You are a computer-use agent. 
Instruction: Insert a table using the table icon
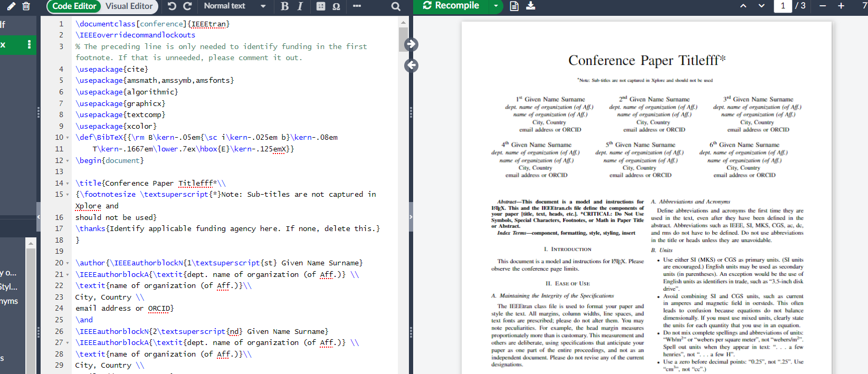(x=321, y=6)
